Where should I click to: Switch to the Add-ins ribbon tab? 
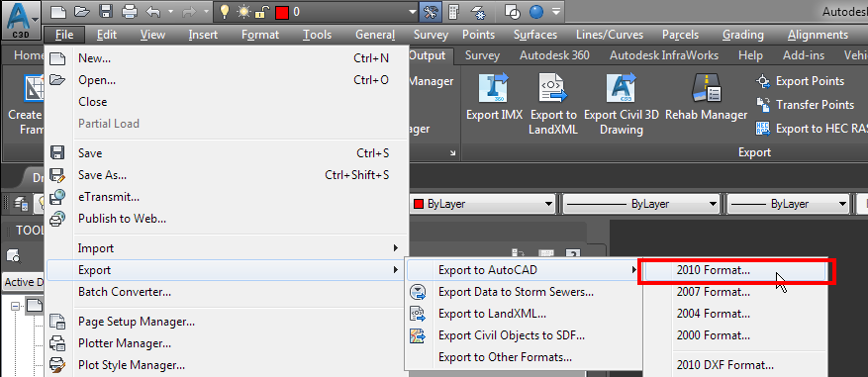pyautogui.click(x=804, y=55)
